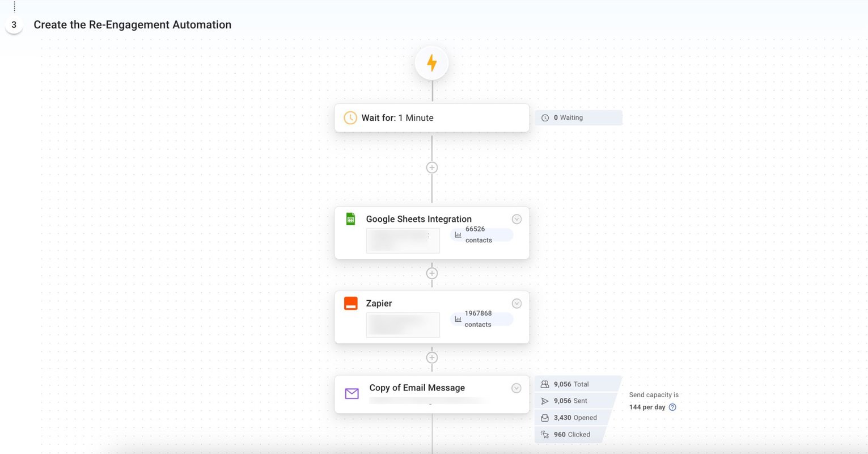Screen dimensions: 868x454
Task: Open the Copy of Email Message dropdown
Action: 516,388
